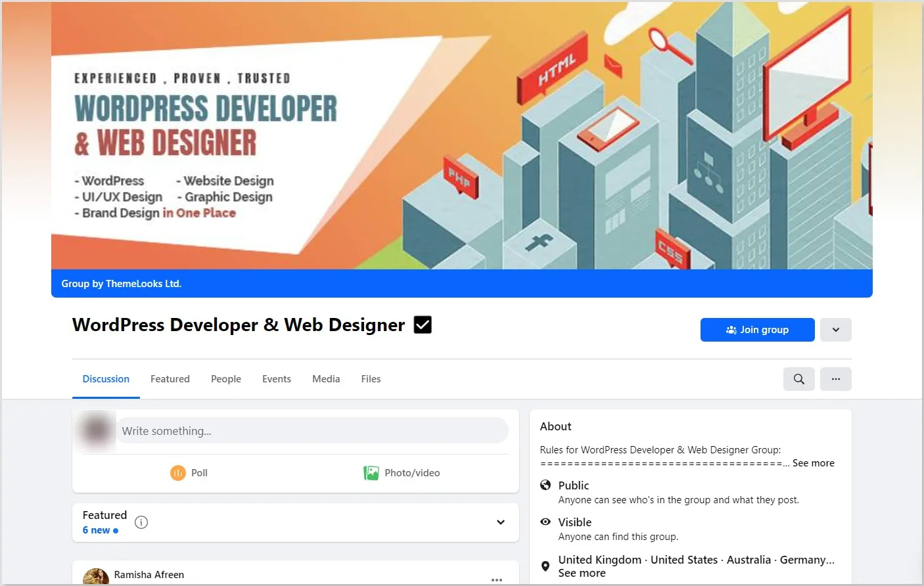This screenshot has width=924, height=586.
Task: Click the Visible label
Action: pos(575,522)
